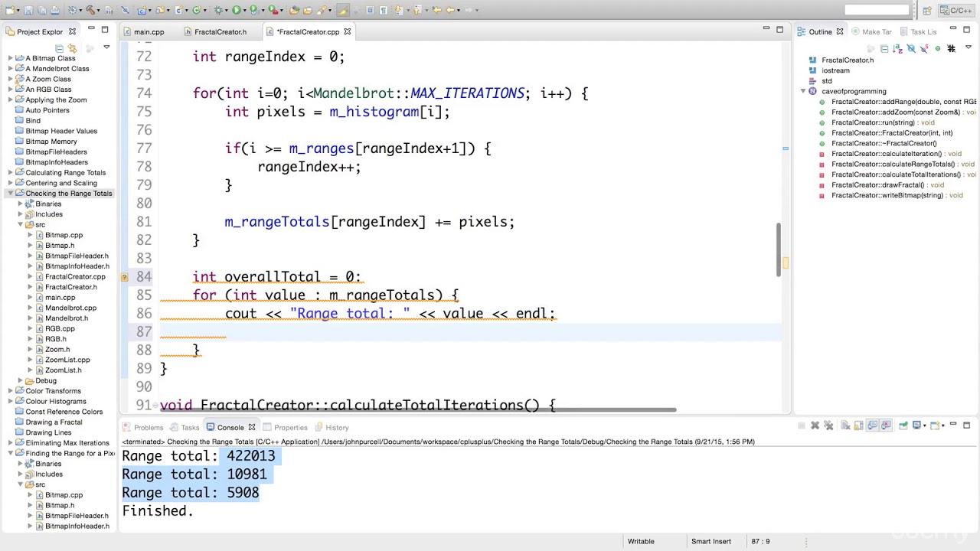Click the editor horizontal scrollbar thumb
This screenshot has height=551, width=980.
coord(417,410)
